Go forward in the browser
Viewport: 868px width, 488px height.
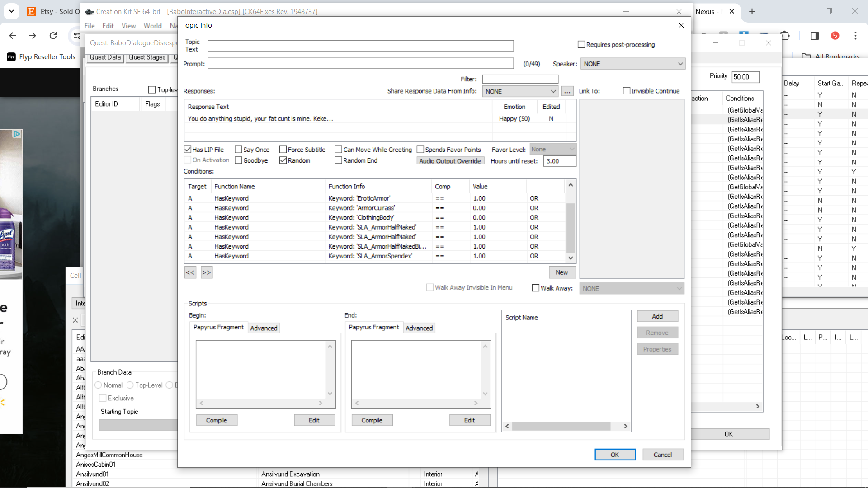pyautogui.click(x=33, y=36)
